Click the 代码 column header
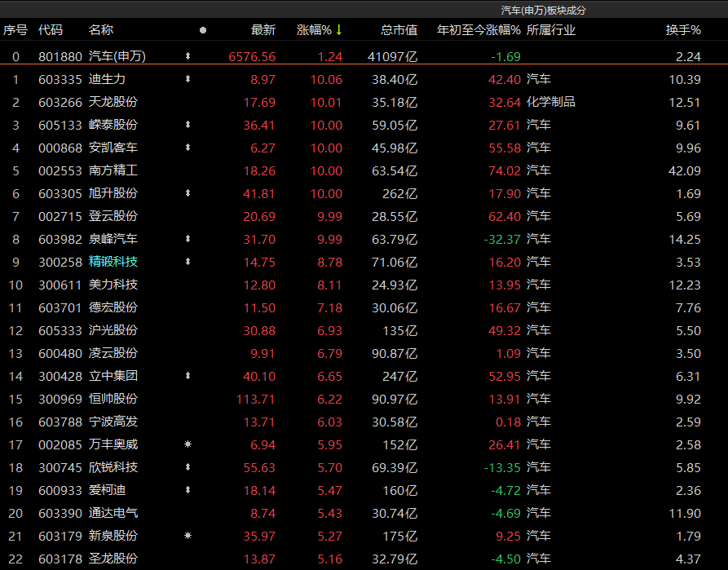Screen dimensions: 728x570 (51, 30)
